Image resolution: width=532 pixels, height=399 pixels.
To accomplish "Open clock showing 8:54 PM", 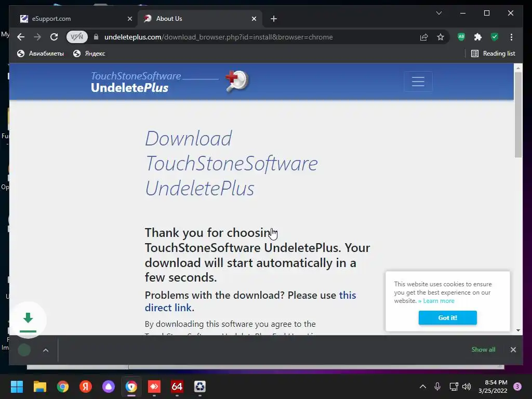I will click(493, 387).
